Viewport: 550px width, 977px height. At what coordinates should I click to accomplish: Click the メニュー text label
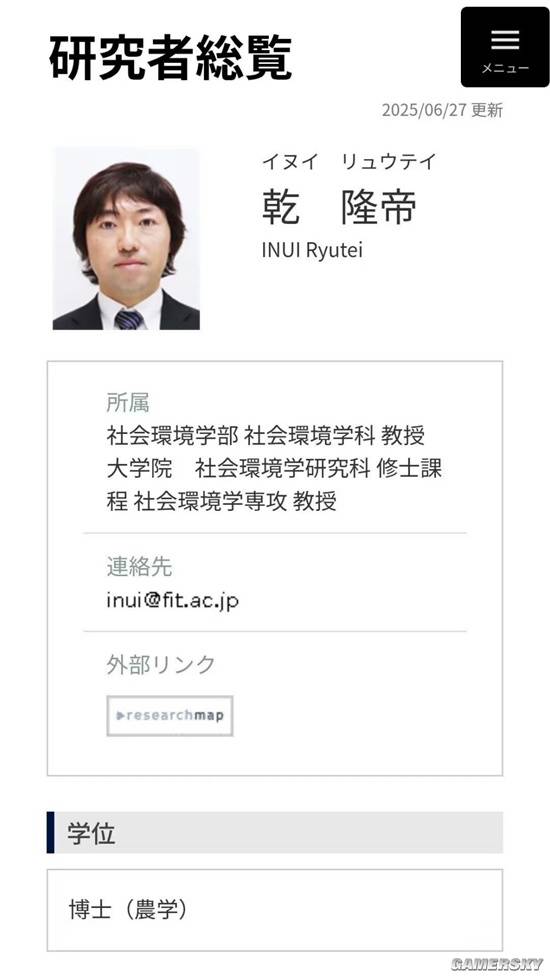coord(505,69)
